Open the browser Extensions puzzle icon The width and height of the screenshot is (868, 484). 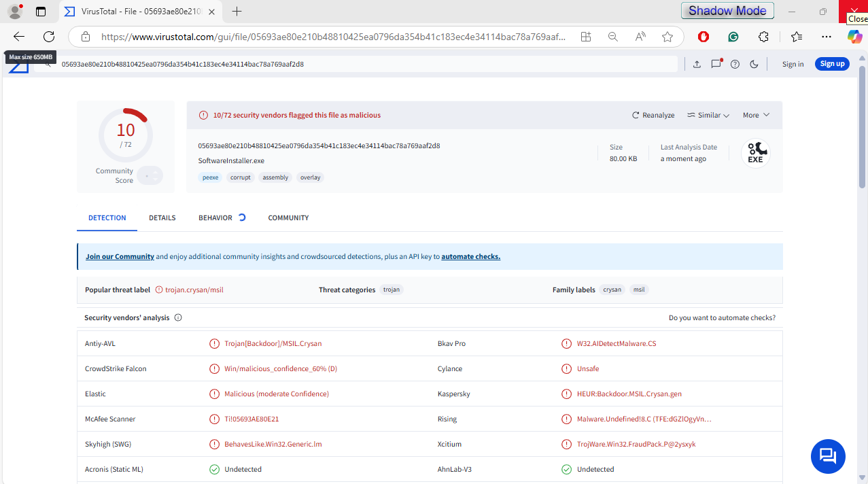click(763, 37)
